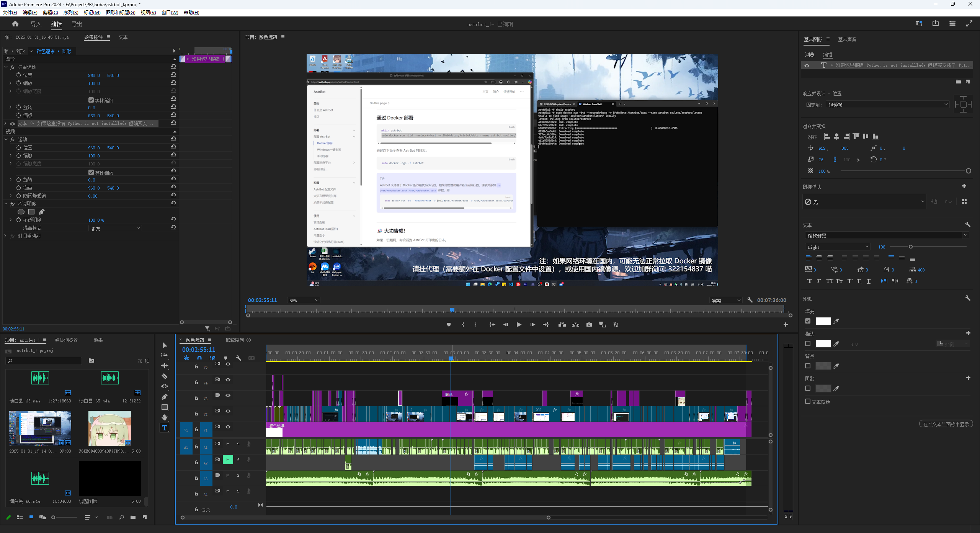Image resolution: width=980 pixels, height=533 pixels.
Task: Select the Pen tool
Action: (x=165, y=397)
